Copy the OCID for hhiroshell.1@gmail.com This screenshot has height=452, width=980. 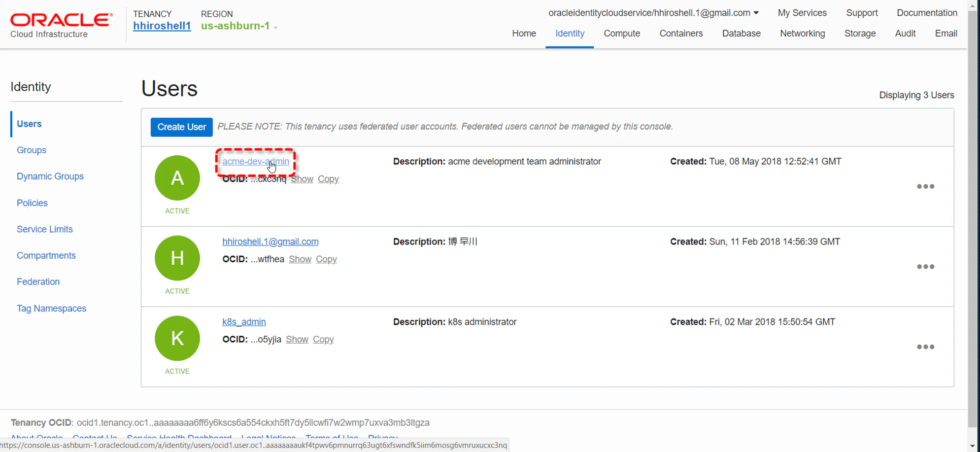326,259
